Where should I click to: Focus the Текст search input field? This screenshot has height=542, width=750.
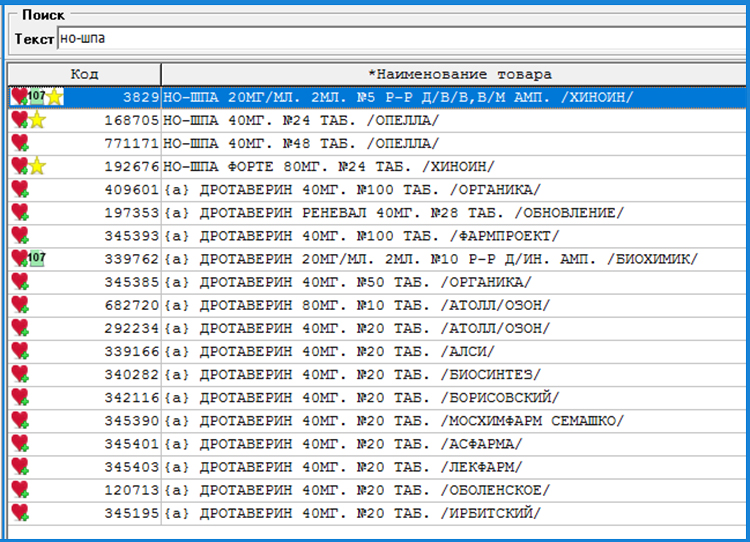[400, 39]
